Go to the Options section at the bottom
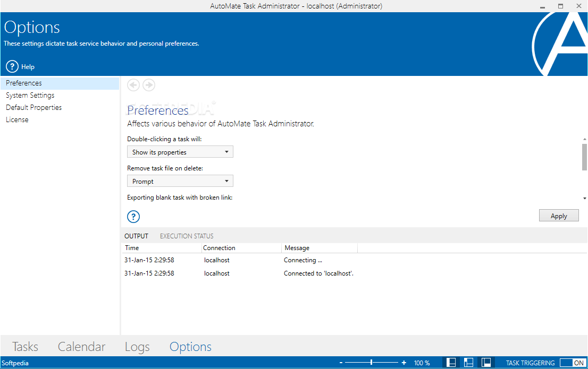 [x=190, y=347]
